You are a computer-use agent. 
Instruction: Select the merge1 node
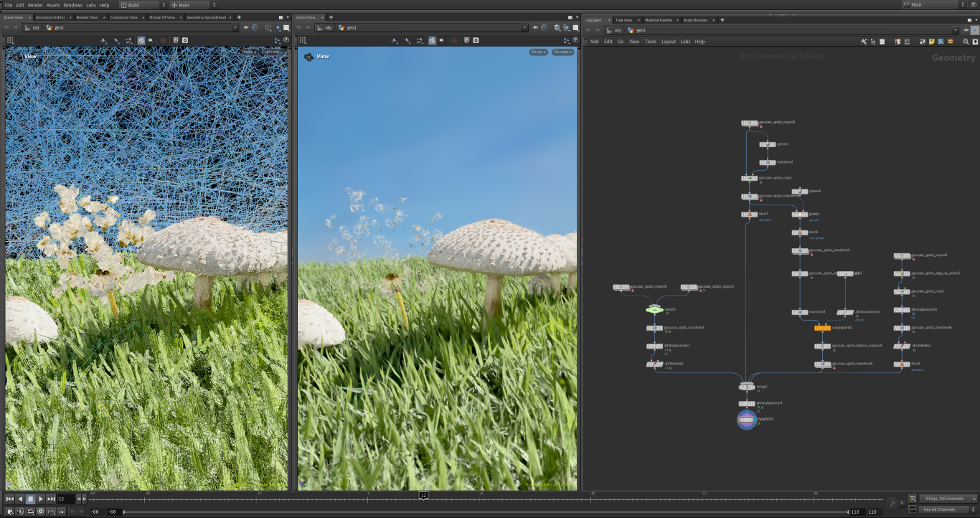tap(746, 387)
